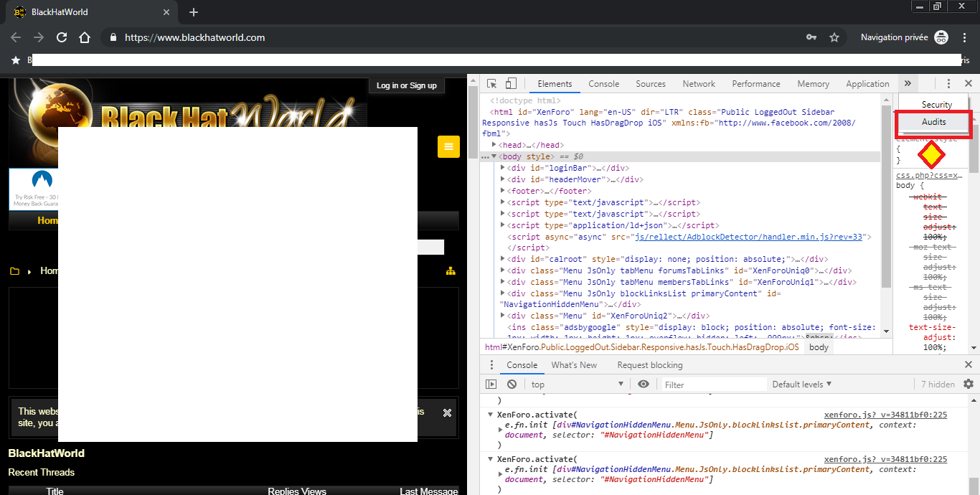Open the AdblockDetector handler.min.js link
Screen dimensions: 980x495
point(748,237)
